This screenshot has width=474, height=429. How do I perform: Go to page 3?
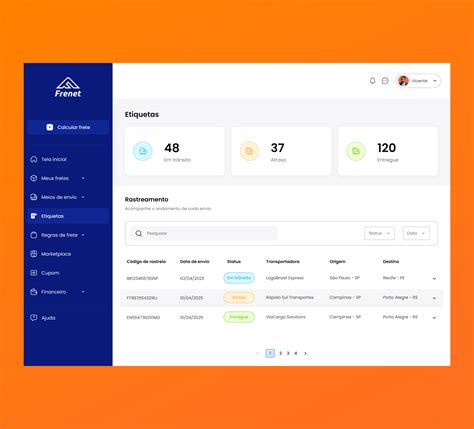[x=288, y=353]
